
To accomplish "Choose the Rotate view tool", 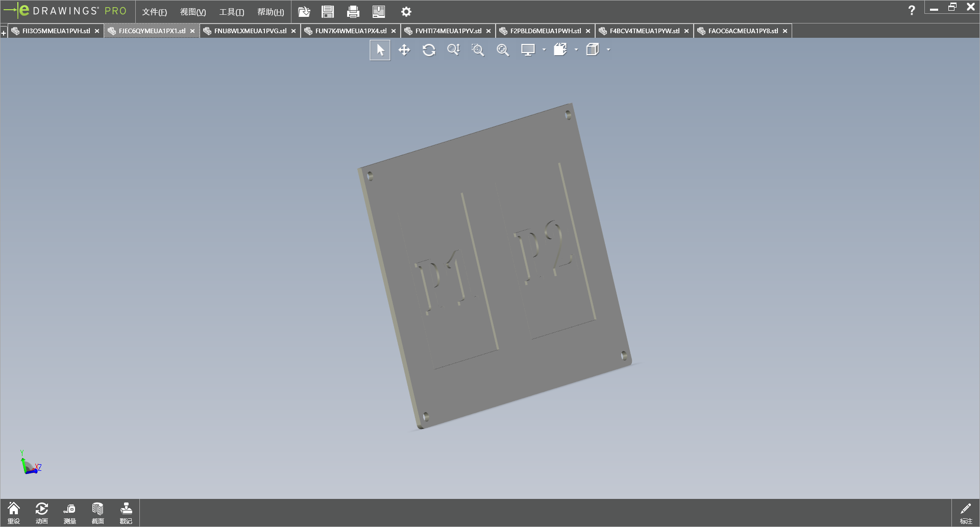I will [x=429, y=50].
